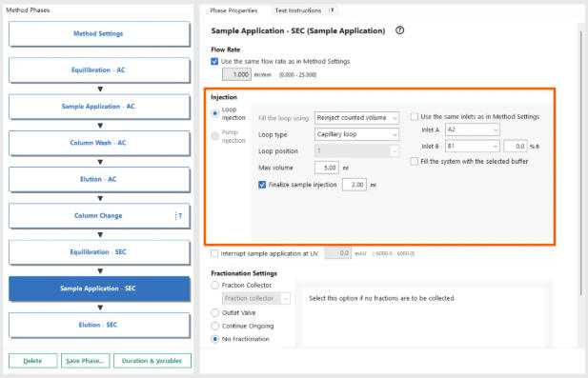Select Loop injection radio button

(x=214, y=113)
